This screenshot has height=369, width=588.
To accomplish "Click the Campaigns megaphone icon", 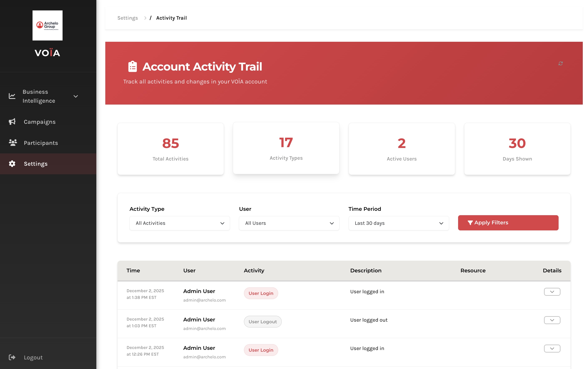I will [12, 121].
